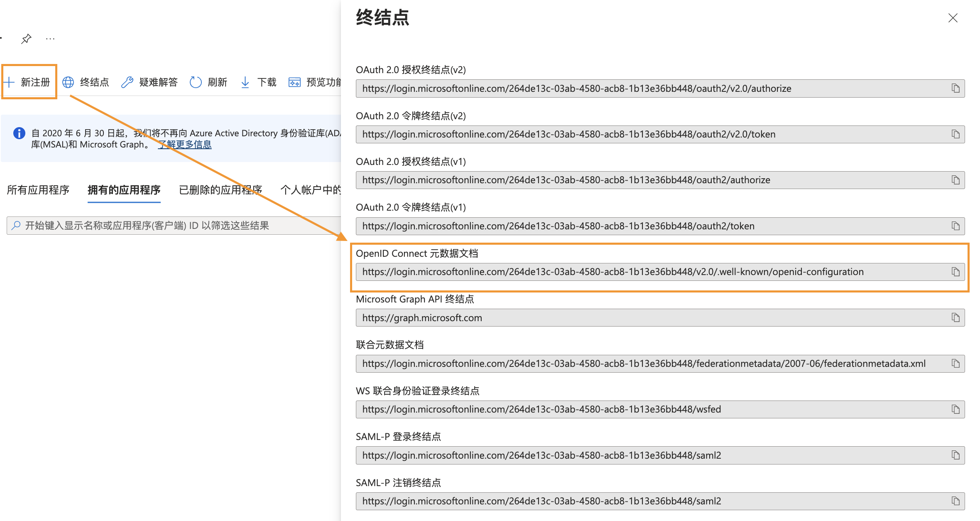Click the SAML-P 登录终结点 label

[x=398, y=437]
